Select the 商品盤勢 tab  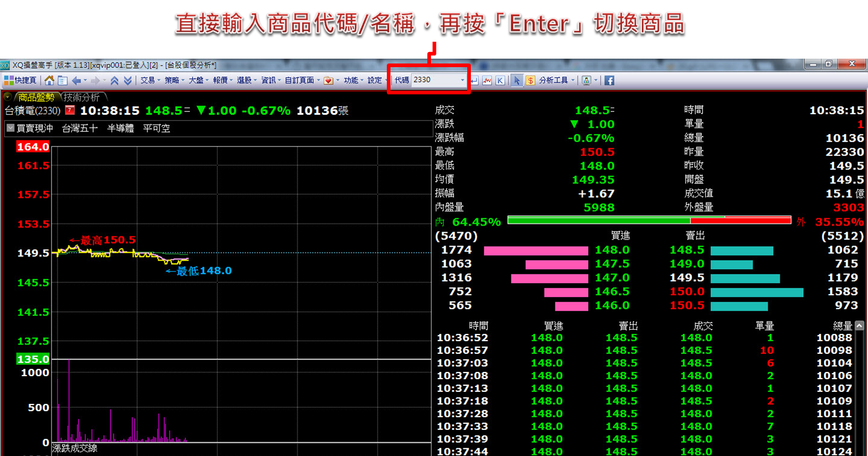[36, 97]
